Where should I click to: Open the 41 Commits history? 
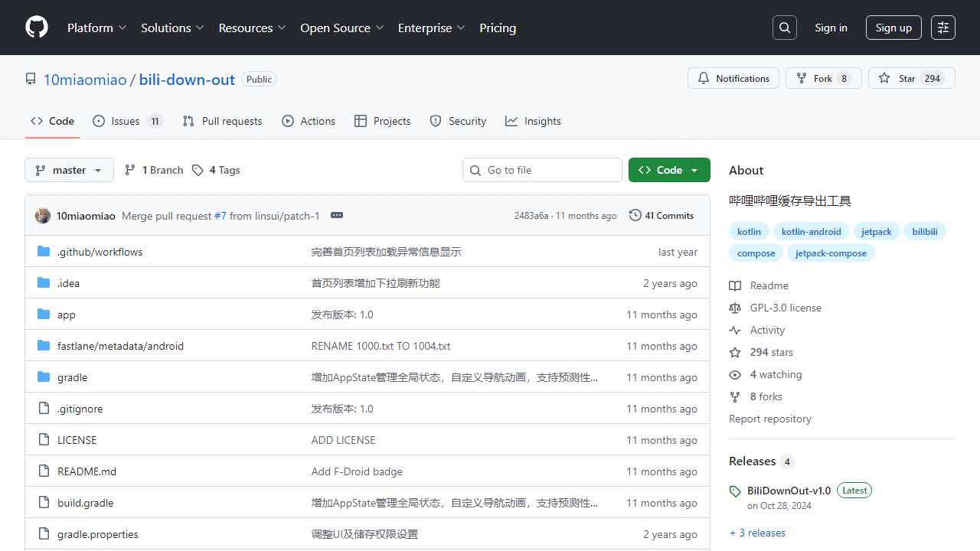tap(661, 216)
